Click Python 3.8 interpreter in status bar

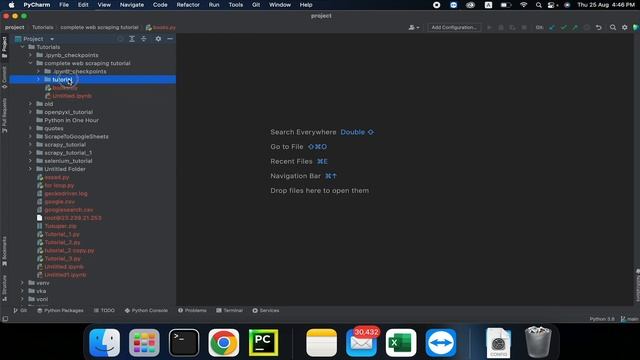[602, 319]
